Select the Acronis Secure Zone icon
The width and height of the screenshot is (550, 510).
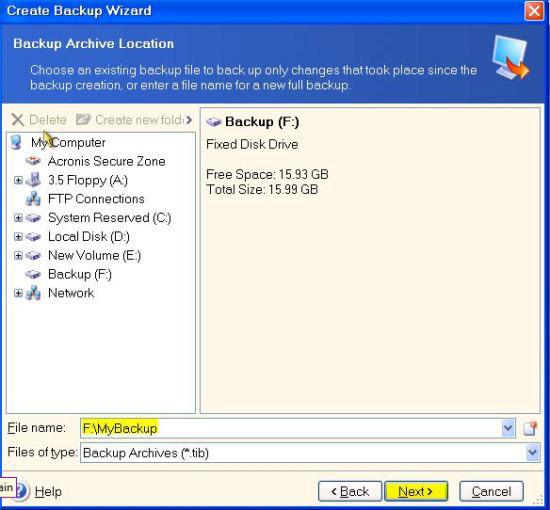click(x=33, y=161)
